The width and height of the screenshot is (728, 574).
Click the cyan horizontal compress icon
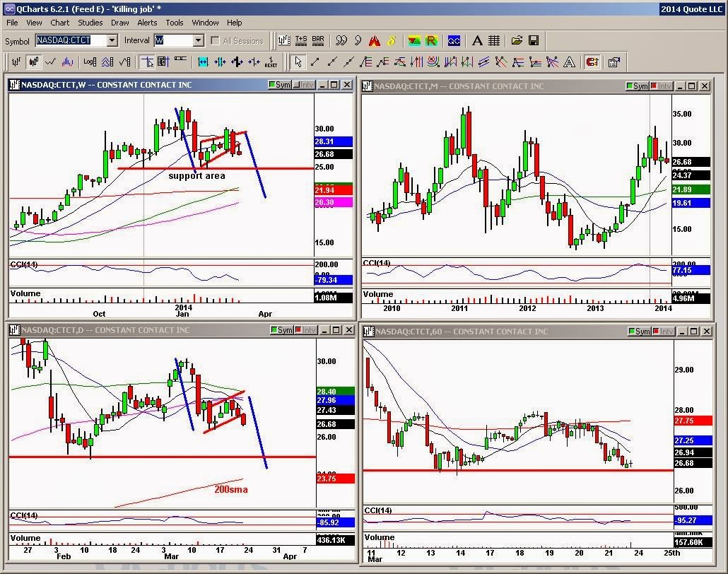203,61
